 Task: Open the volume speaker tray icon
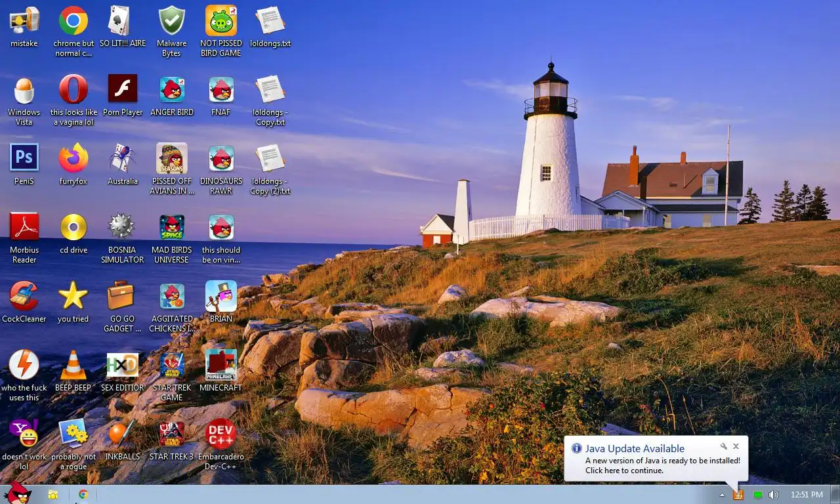pyautogui.click(x=774, y=495)
